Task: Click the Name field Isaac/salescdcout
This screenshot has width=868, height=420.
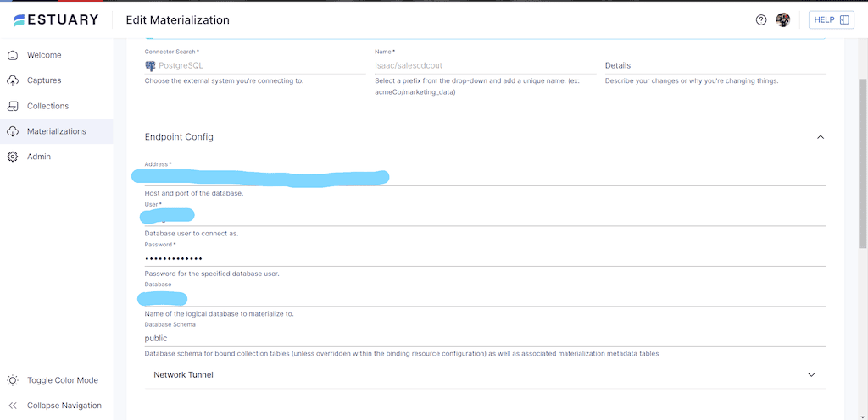Action: pyautogui.click(x=486, y=65)
